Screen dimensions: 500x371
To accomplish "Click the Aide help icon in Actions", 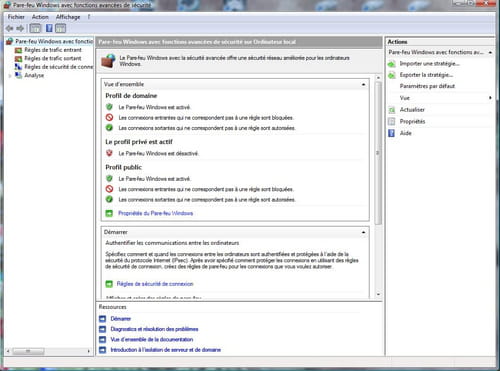I will coord(392,133).
